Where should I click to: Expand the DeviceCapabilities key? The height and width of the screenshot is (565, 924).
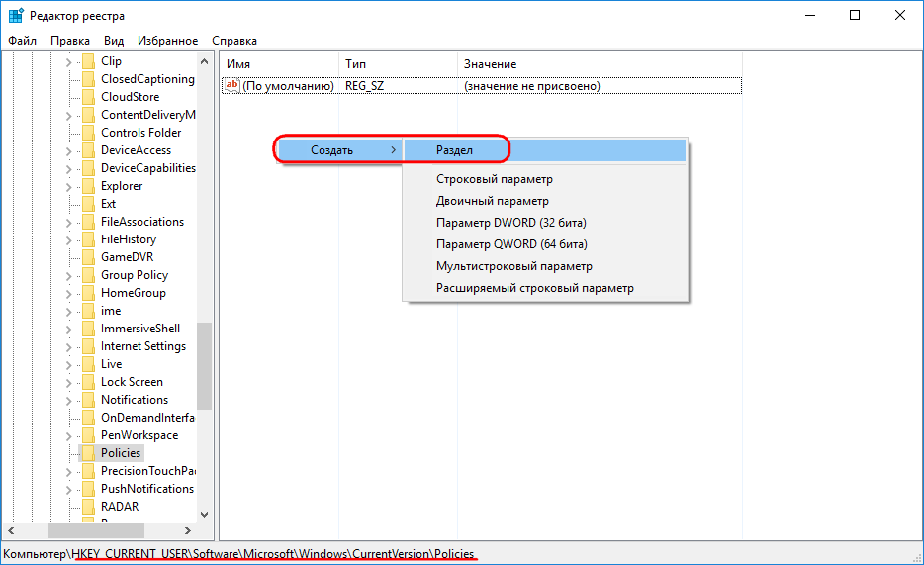coord(68,168)
